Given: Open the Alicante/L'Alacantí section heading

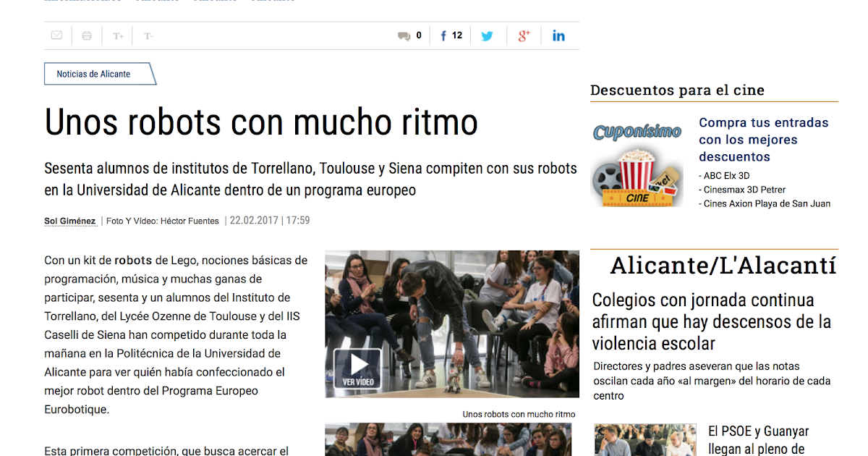Looking at the screenshot, I should (x=723, y=266).
